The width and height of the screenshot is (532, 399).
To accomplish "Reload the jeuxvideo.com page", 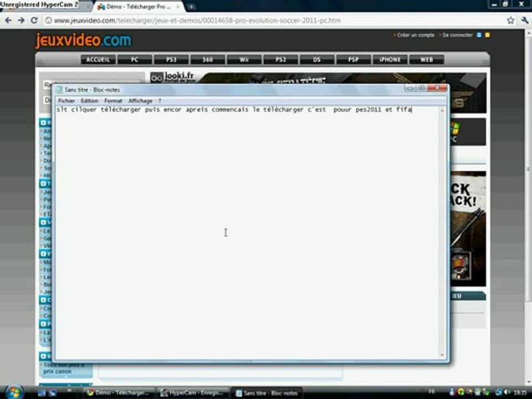I will pos(34,21).
